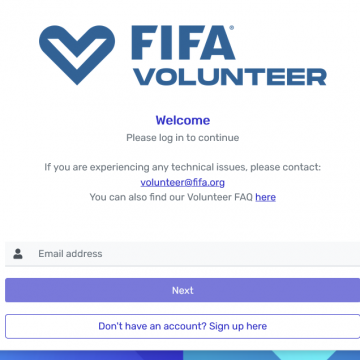This screenshot has height=360, width=360.
Task: Click the 'Please log in to continue' text
Action: [x=183, y=138]
